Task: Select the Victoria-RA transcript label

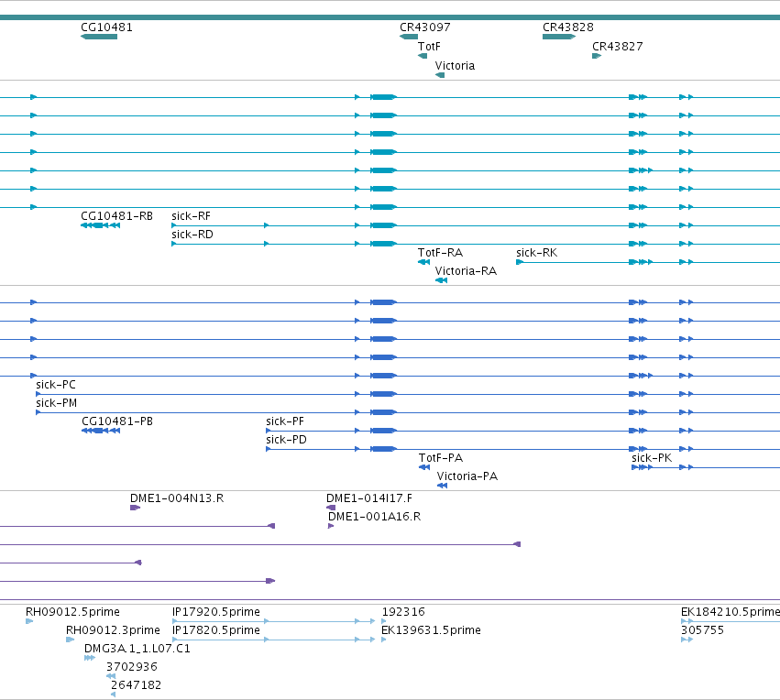Action: click(466, 271)
